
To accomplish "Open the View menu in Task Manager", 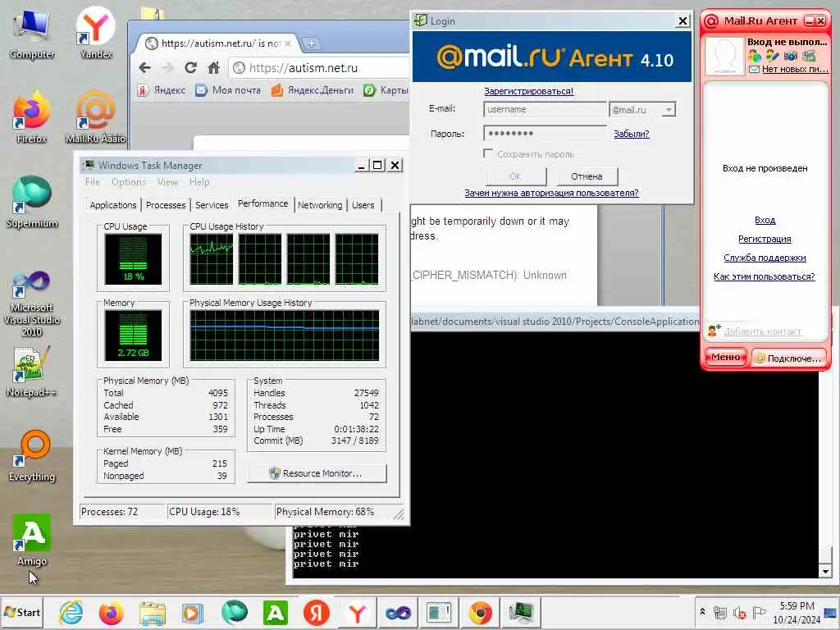I will click(167, 182).
